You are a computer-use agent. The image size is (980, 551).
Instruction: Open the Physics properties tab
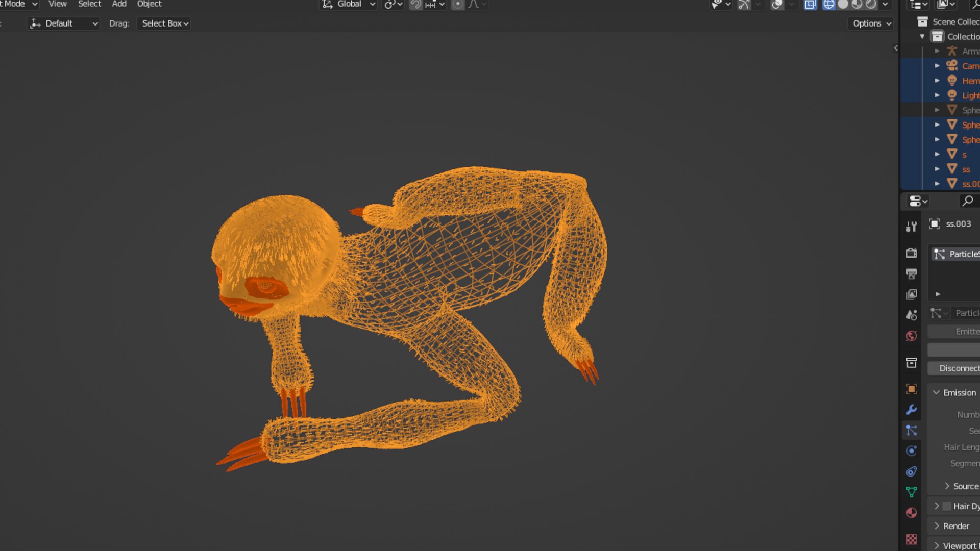[x=911, y=451]
